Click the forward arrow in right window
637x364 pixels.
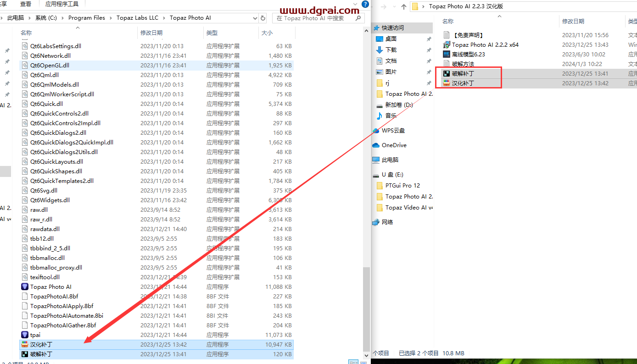pos(384,6)
